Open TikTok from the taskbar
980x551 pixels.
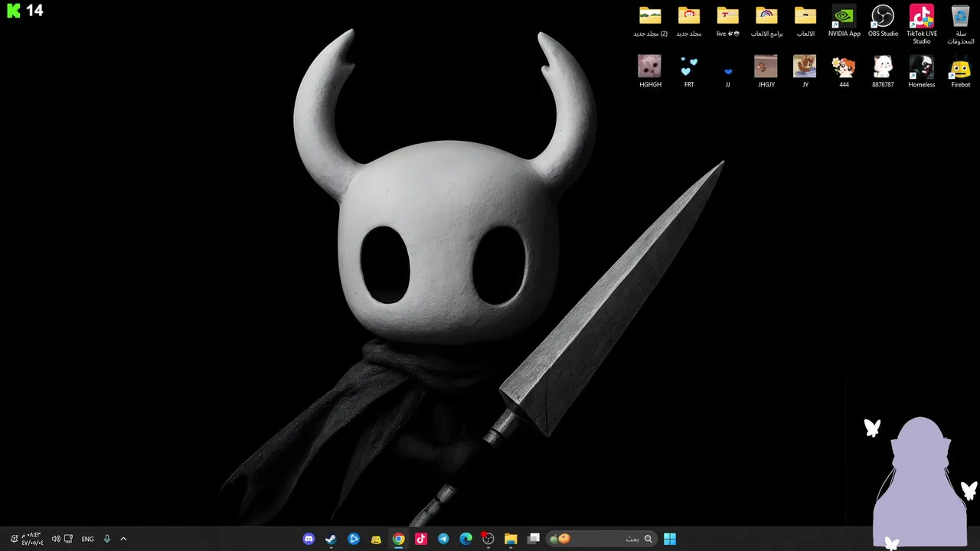click(421, 539)
